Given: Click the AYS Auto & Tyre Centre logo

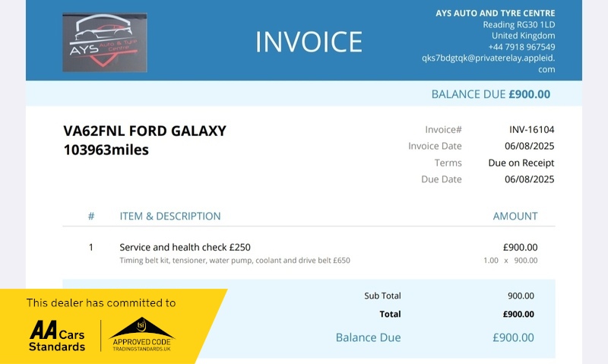Looking at the screenshot, I should [x=105, y=43].
